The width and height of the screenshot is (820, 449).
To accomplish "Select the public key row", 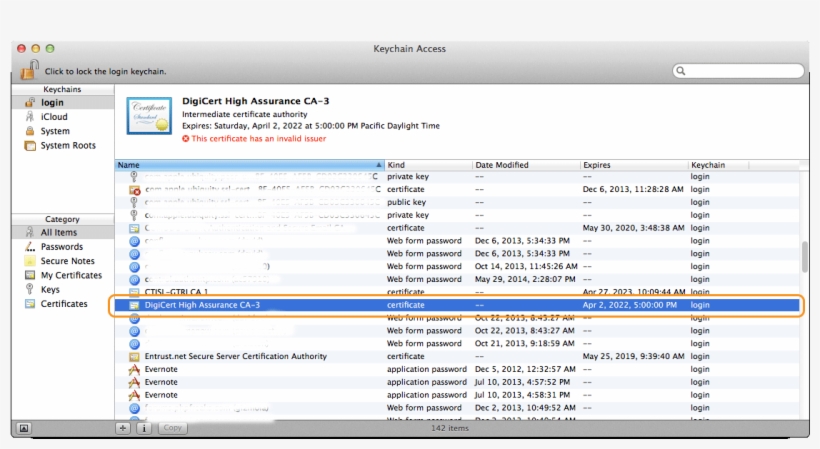I will (x=457, y=202).
